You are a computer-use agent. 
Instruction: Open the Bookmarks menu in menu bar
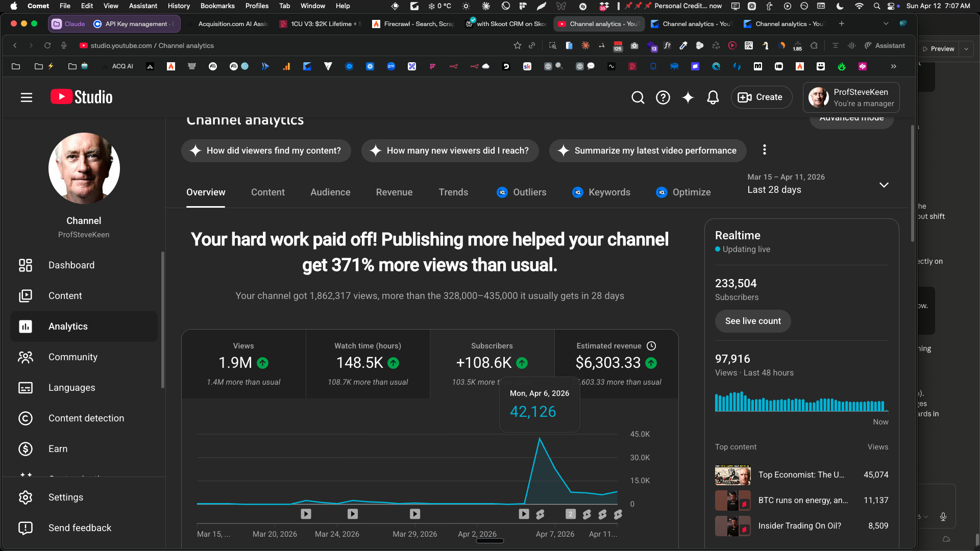217,6
